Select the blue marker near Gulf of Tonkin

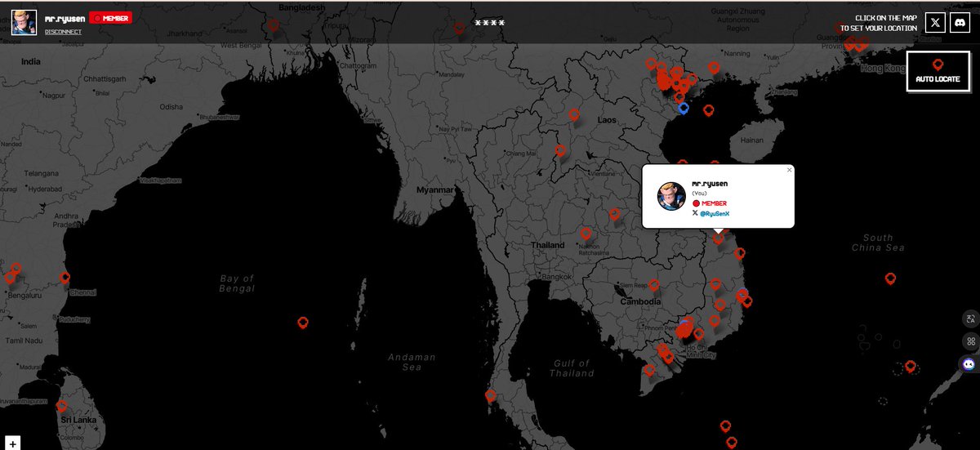coord(684,108)
